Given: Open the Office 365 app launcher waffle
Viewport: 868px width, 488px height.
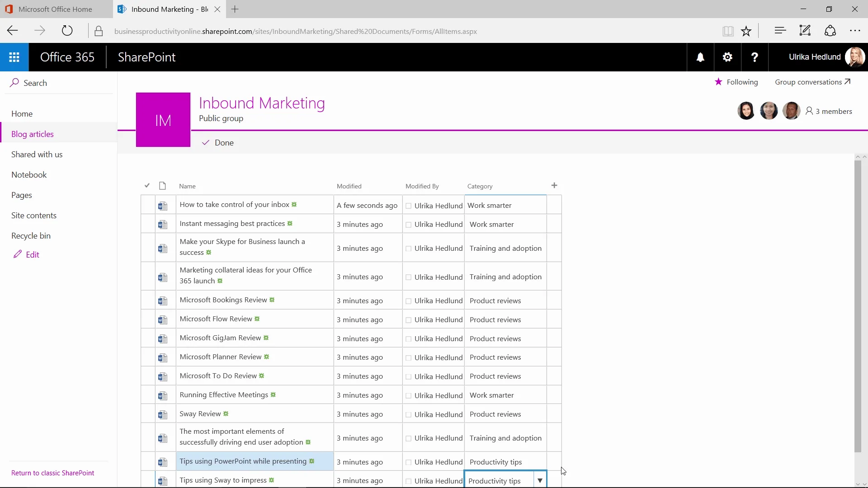Looking at the screenshot, I should (14, 57).
